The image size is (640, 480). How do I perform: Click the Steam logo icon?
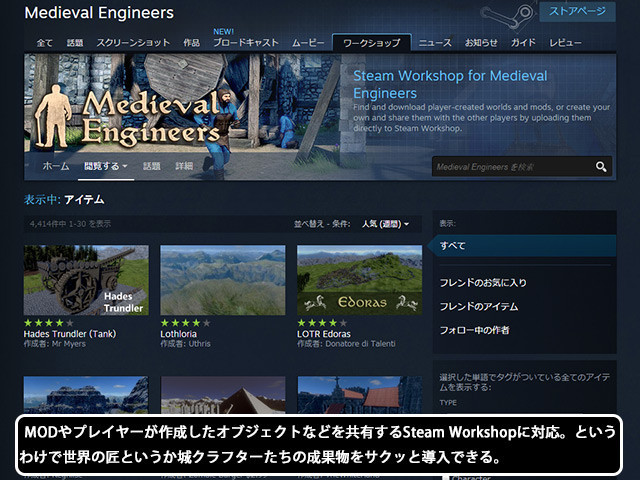pyautogui.click(x=508, y=16)
